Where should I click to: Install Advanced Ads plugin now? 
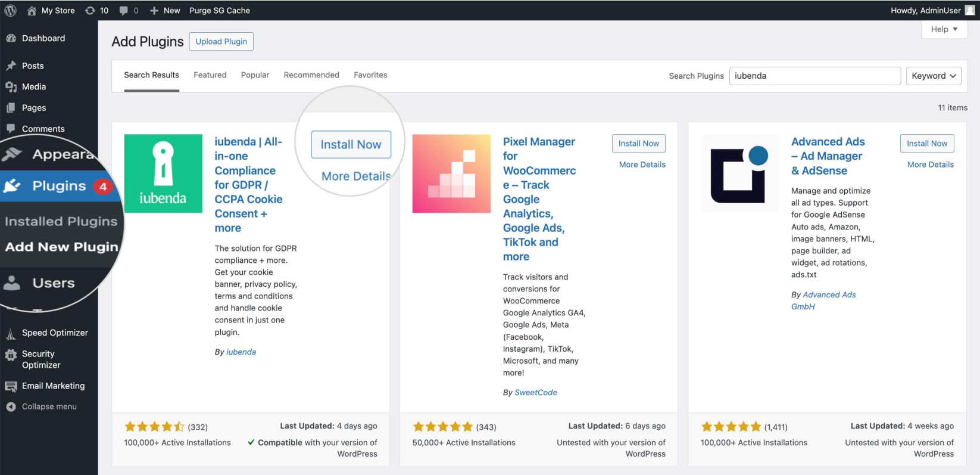927,143
